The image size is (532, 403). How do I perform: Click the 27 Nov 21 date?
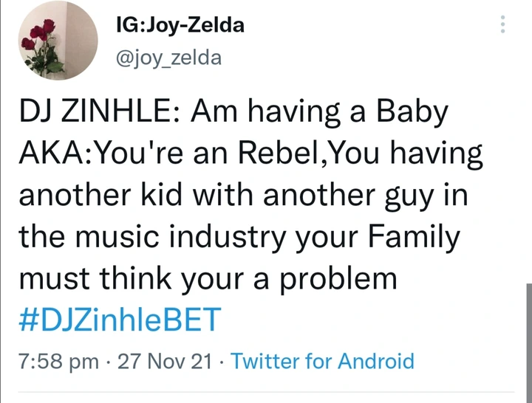[x=165, y=361]
